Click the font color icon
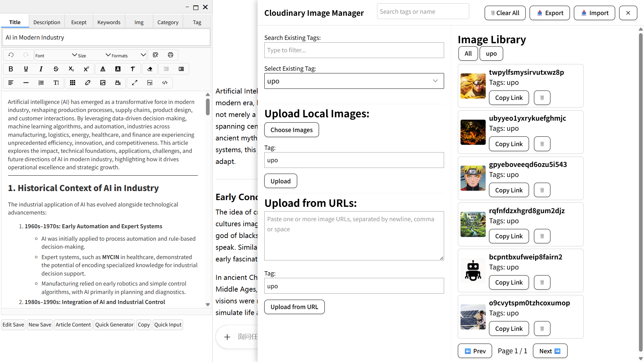Image resolution: width=644 pixels, height=362 pixels. 103,69
